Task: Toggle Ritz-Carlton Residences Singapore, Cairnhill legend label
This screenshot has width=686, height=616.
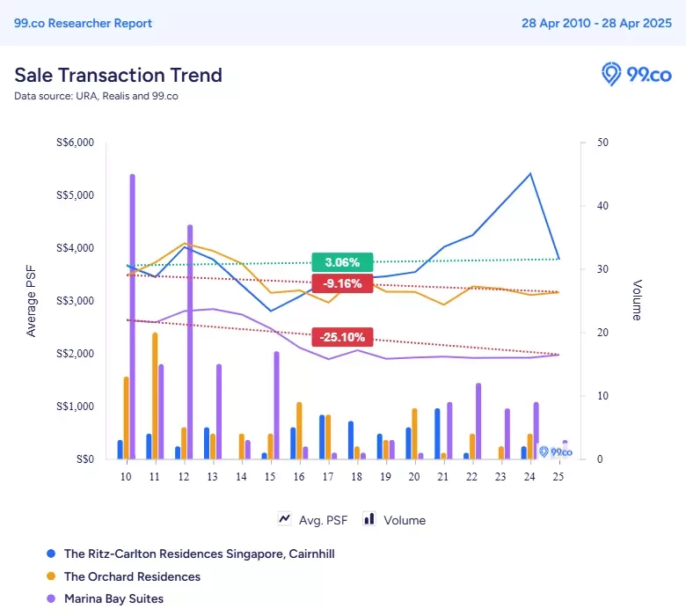Action: click(x=200, y=554)
